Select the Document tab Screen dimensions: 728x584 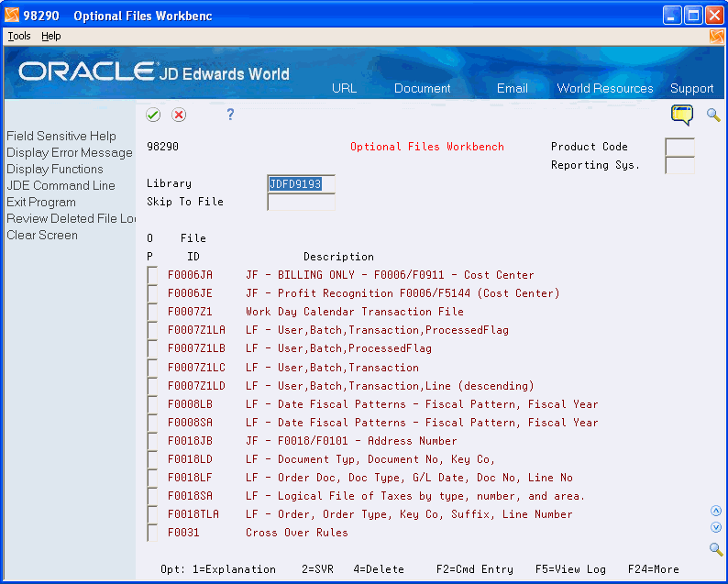click(422, 88)
